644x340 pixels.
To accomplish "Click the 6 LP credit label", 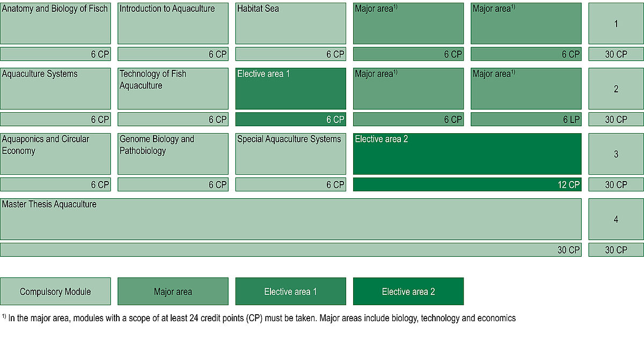I will pyautogui.click(x=571, y=119).
